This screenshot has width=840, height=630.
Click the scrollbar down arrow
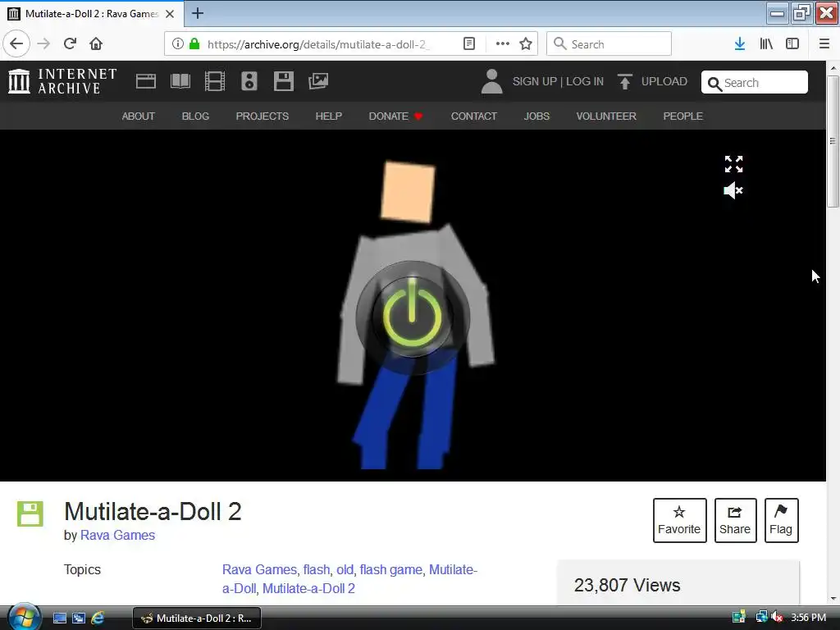click(x=833, y=598)
